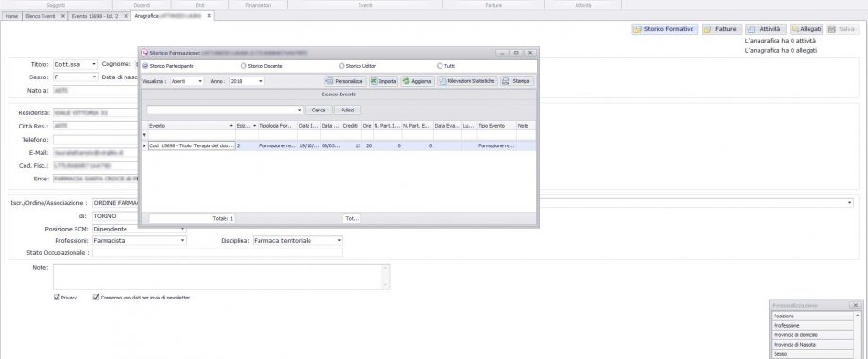Toggle the Privacy checkbox
This screenshot has width=868, height=359.
pyautogui.click(x=65, y=298)
